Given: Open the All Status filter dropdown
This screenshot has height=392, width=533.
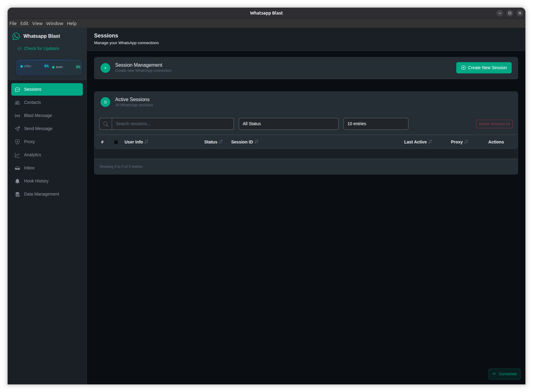Looking at the screenshot, I should [288, 124].
